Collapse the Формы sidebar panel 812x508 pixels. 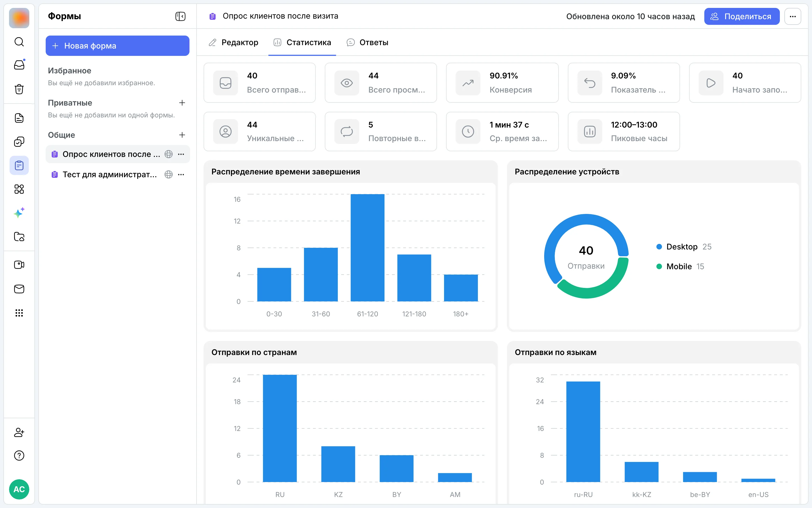click(180, 16)
